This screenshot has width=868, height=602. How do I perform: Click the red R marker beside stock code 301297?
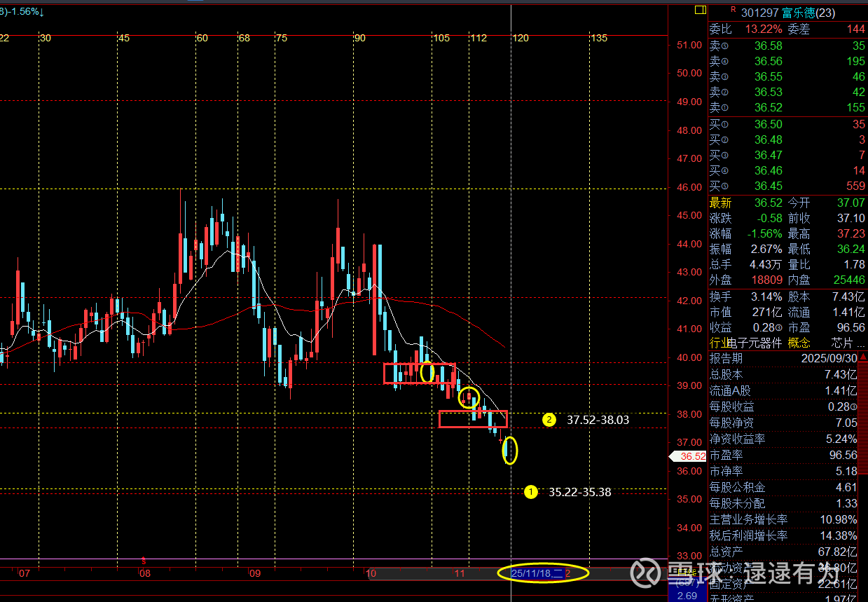coord(733,9)
